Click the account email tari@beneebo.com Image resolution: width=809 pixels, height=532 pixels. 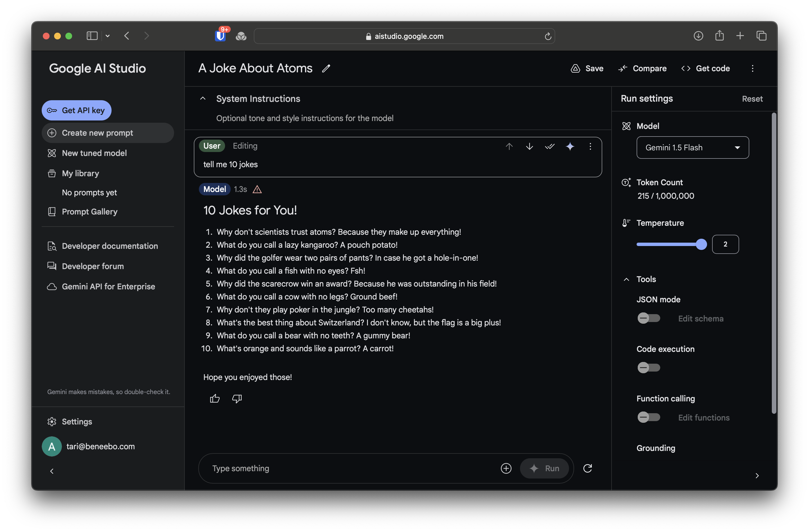click(x=101, y=446)
